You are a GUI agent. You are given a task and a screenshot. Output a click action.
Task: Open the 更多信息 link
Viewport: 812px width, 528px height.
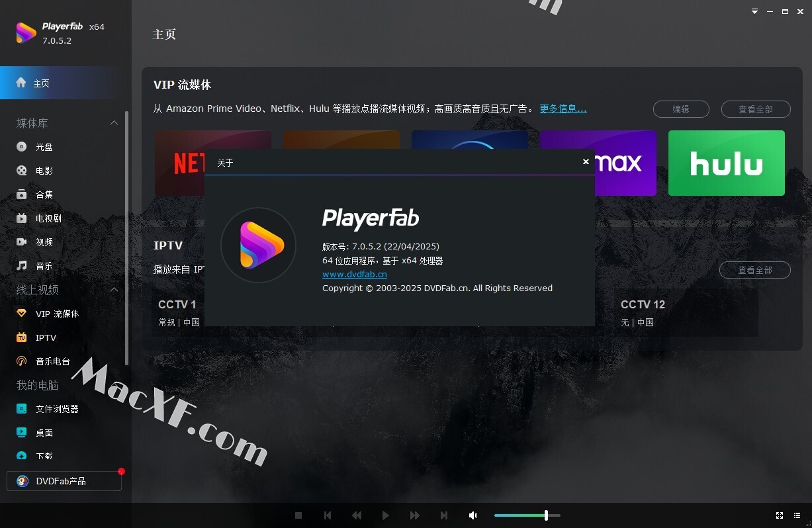click(563, 109)
